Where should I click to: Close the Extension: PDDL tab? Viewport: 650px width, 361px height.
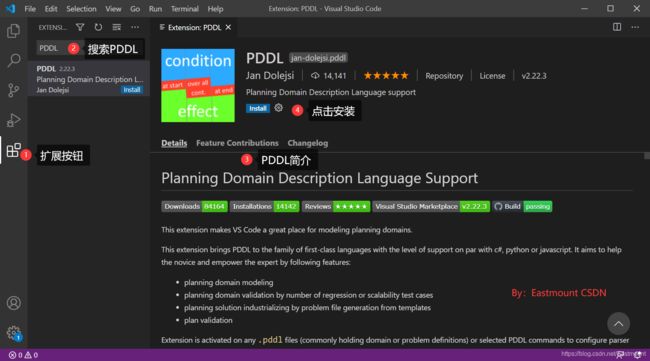[x=228, y=27]
